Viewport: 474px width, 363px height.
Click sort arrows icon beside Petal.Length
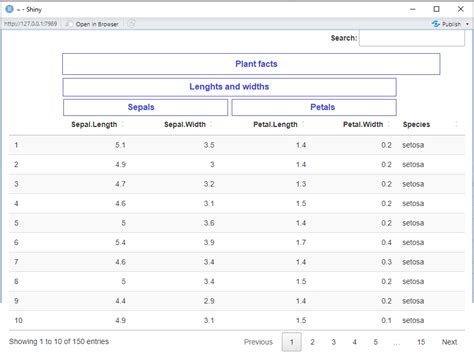point(303,124)
